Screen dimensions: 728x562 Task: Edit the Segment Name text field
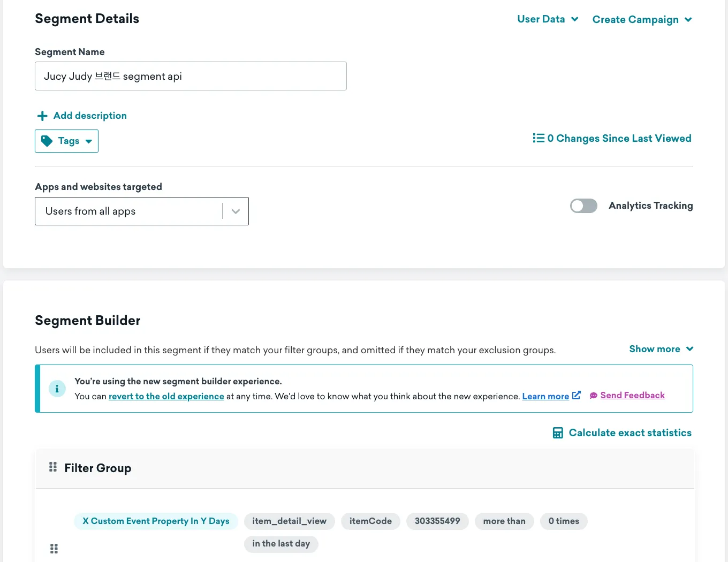[191, 76]
